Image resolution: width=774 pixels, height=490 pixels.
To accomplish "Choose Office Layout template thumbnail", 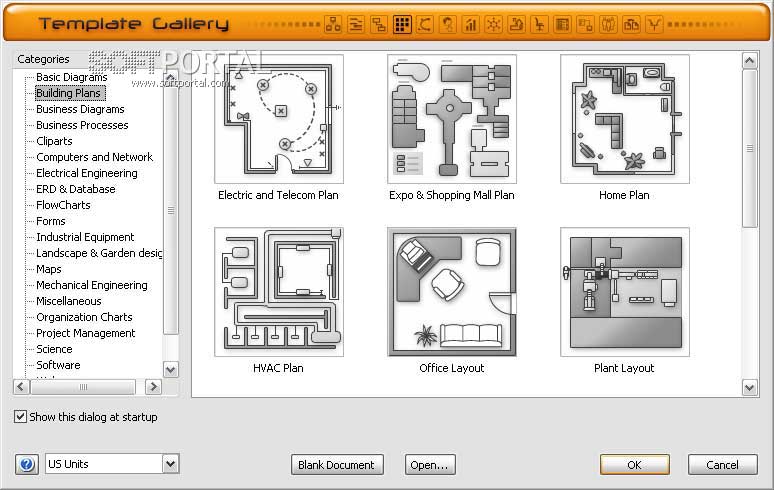I will [x=452, y=292].
